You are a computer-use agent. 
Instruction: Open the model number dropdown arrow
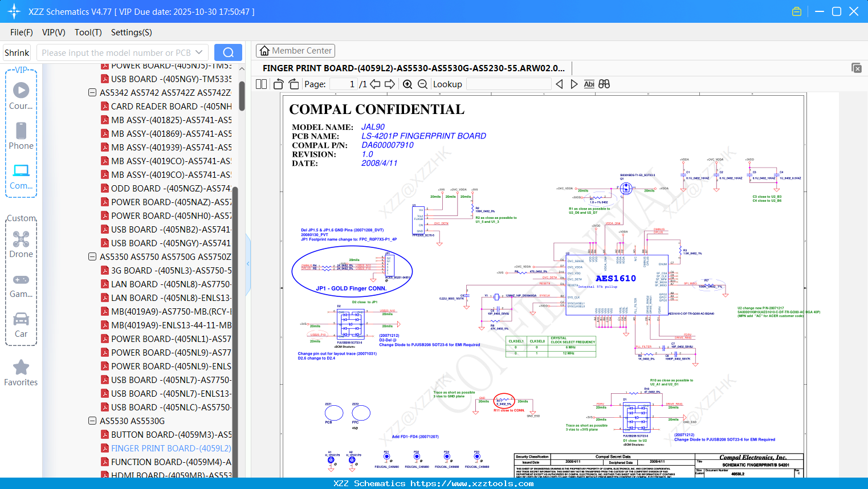coord(199,52)
